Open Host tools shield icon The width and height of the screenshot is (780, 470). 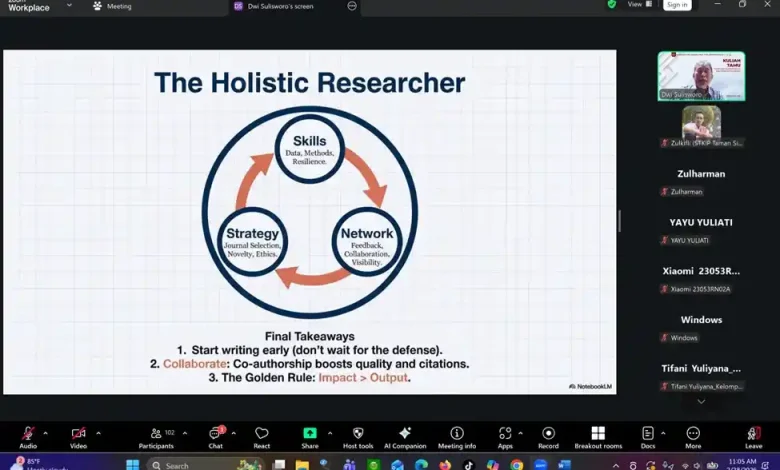(358, 436)
